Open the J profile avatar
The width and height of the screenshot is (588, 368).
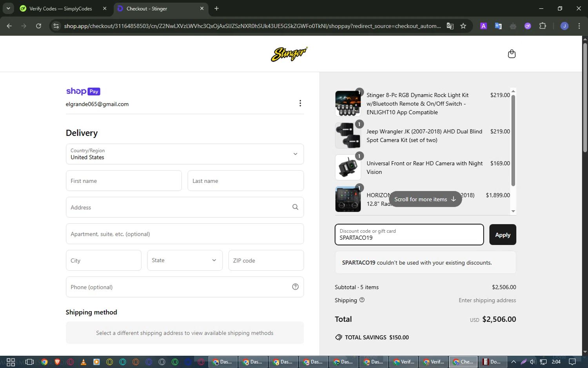564,26
